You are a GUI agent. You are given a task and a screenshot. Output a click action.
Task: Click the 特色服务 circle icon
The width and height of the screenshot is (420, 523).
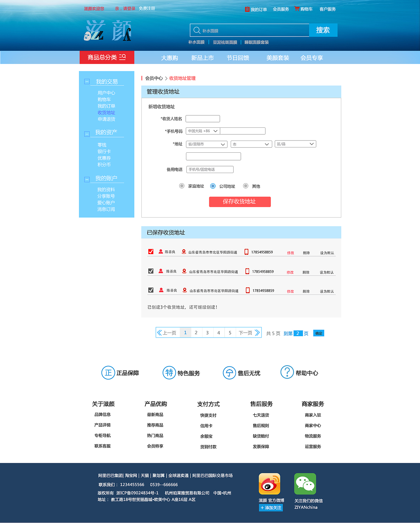[x=169, y=373]
